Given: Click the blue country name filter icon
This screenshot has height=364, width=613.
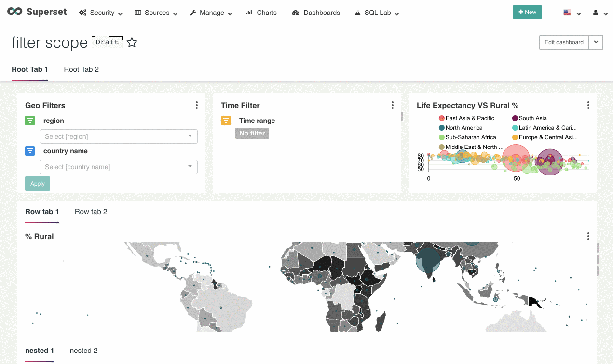Looking at the screenshot, I should [x=30, y=151].
